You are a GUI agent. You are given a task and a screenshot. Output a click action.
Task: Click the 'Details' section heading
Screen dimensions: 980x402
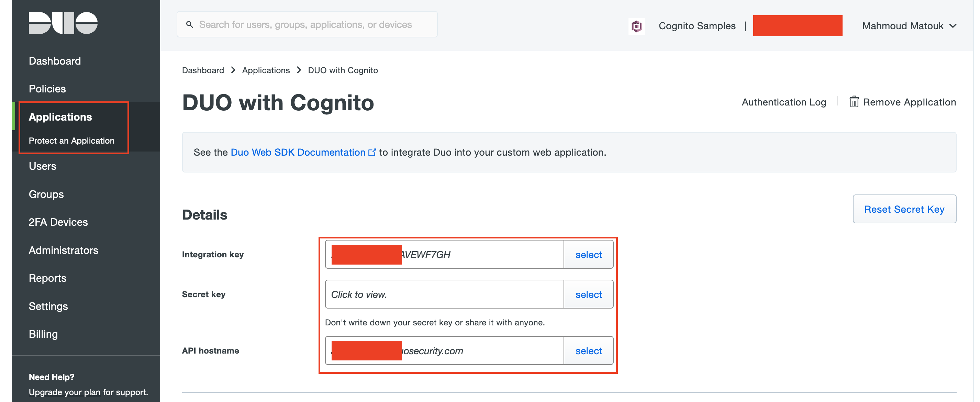click(x=205, y=215)
